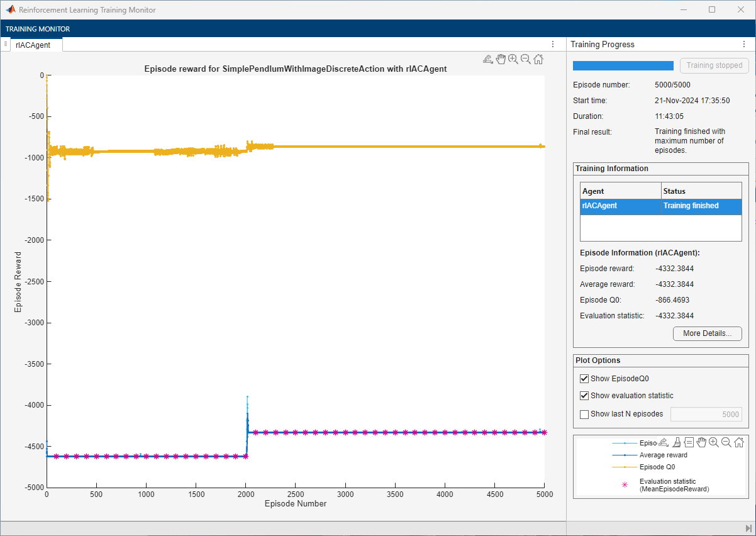Click the export icon above the reward plot
The height and width of the screenshot is (536, 756).
click(x=487, y=59)
